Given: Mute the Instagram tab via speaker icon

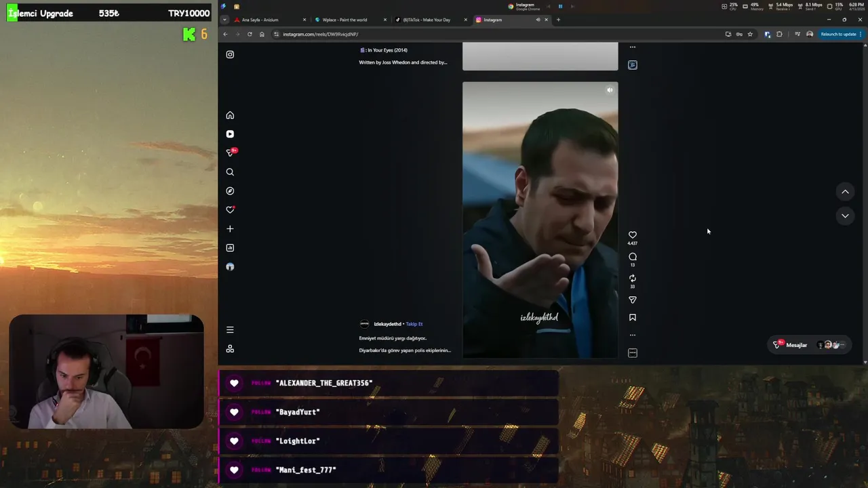Looking at the screenshot, I should click(x=538, y=20).
